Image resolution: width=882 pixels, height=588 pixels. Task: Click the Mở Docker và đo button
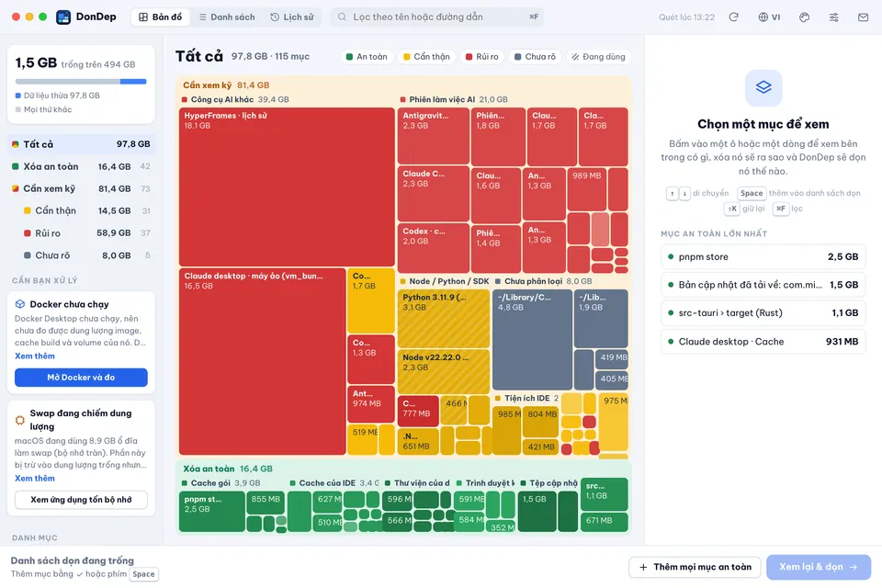[81, 377]
